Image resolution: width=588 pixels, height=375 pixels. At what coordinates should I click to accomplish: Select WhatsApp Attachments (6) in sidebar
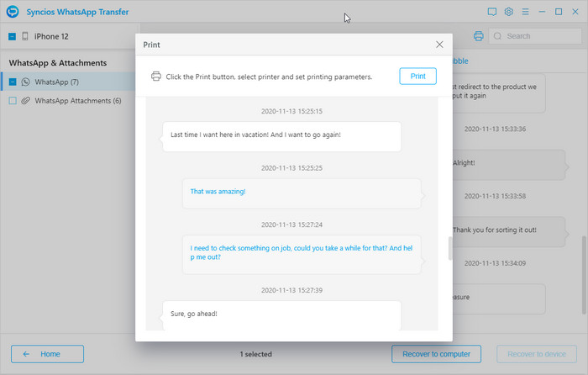tap(68, 101)
